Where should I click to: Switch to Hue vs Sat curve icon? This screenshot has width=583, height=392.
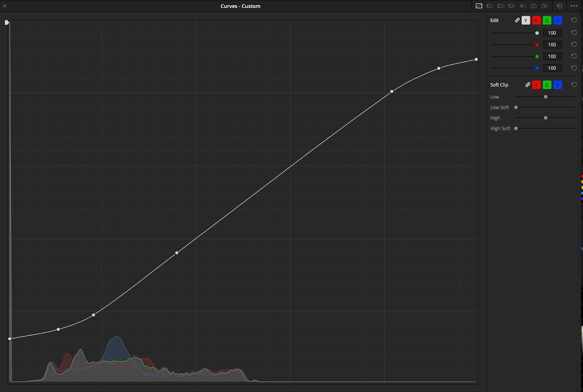(501, 6)
